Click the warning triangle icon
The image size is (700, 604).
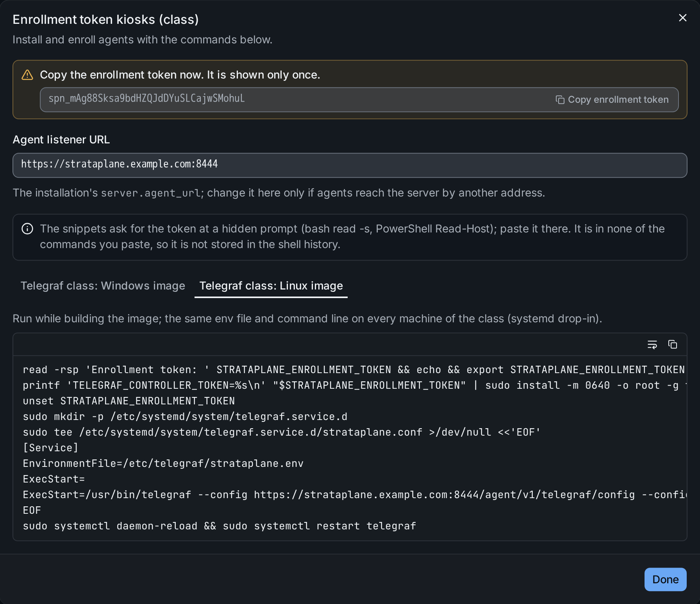pos(27,75)
